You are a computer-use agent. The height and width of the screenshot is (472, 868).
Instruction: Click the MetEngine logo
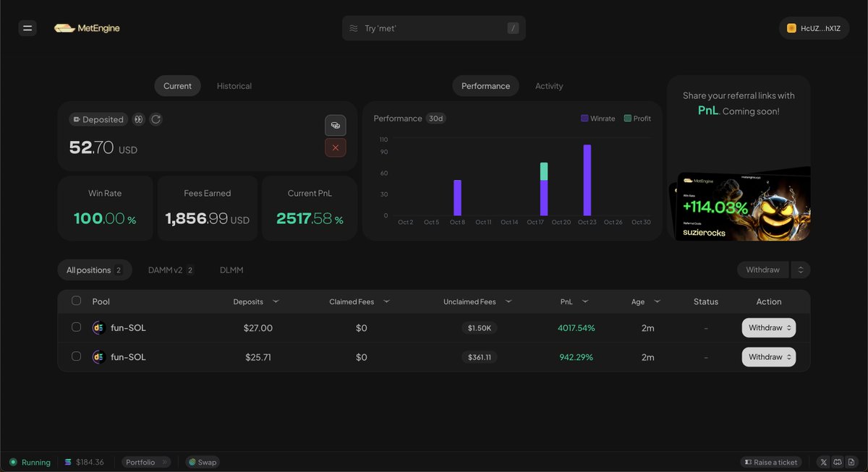click(x=87, y=27)
